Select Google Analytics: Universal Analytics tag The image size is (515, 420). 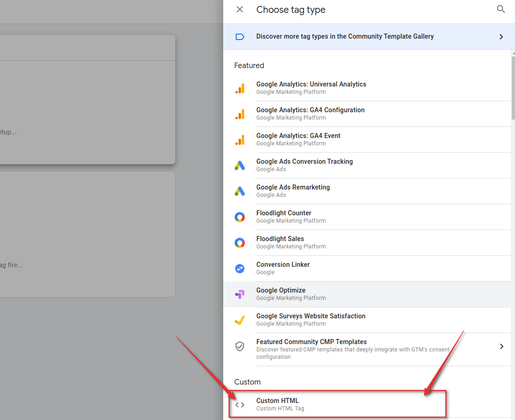click(367, 88)
